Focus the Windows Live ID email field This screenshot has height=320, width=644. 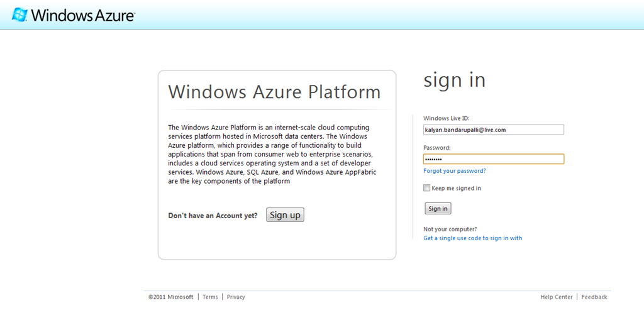[494, 130]
